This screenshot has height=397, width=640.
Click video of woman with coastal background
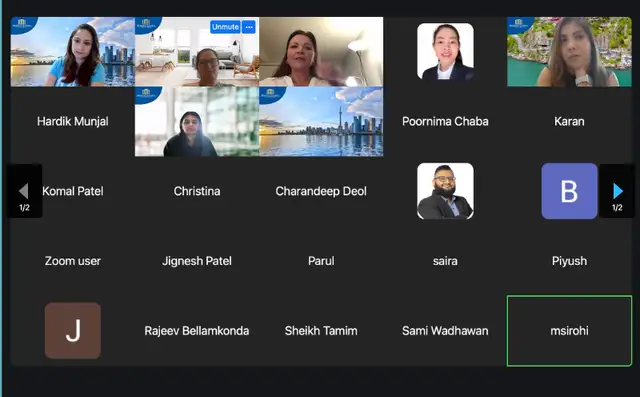click(x=569, y=51)
